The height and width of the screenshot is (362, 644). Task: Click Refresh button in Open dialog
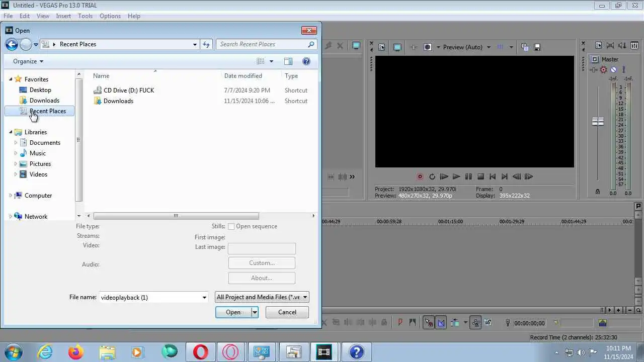pos(206,44)
